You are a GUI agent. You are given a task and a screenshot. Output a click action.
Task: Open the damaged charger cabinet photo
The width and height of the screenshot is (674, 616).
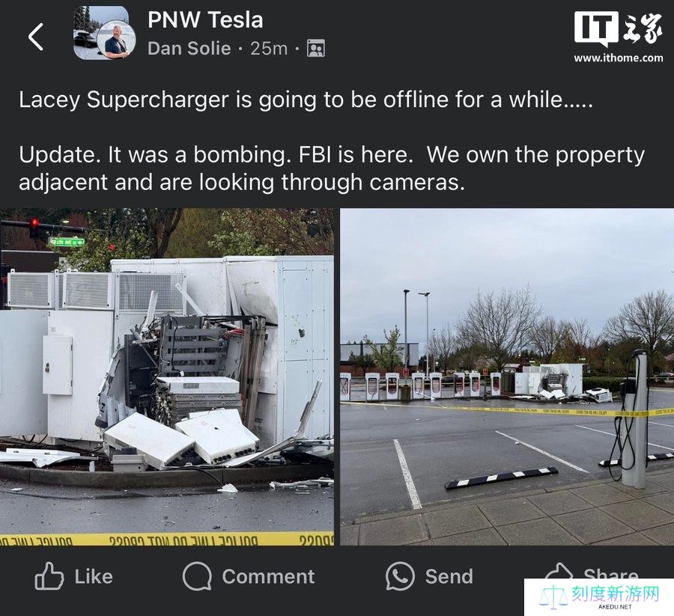coord(167,376)
